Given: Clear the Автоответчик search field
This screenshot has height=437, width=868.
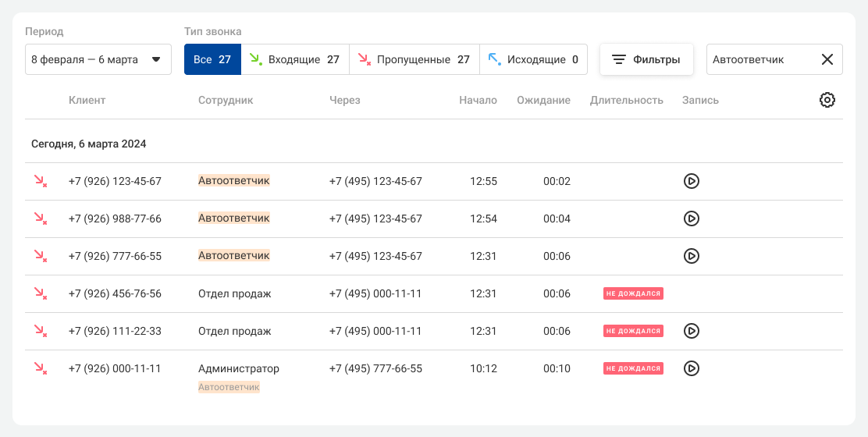Looking at the screenshot, I should coord(827,60).
